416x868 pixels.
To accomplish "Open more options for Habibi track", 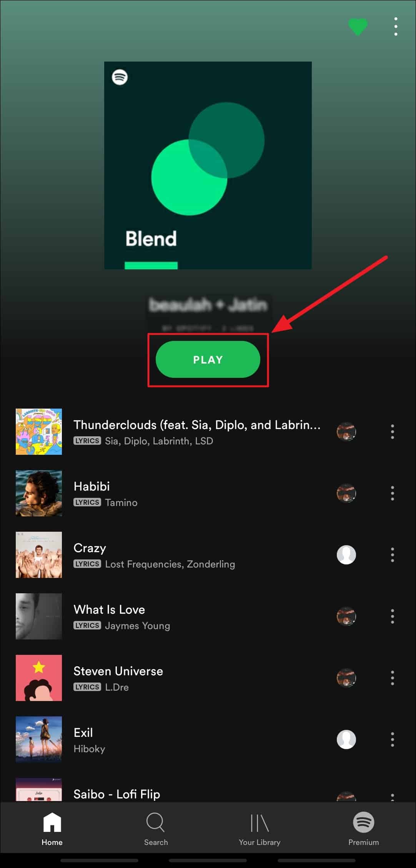I will tap(392, 493).
